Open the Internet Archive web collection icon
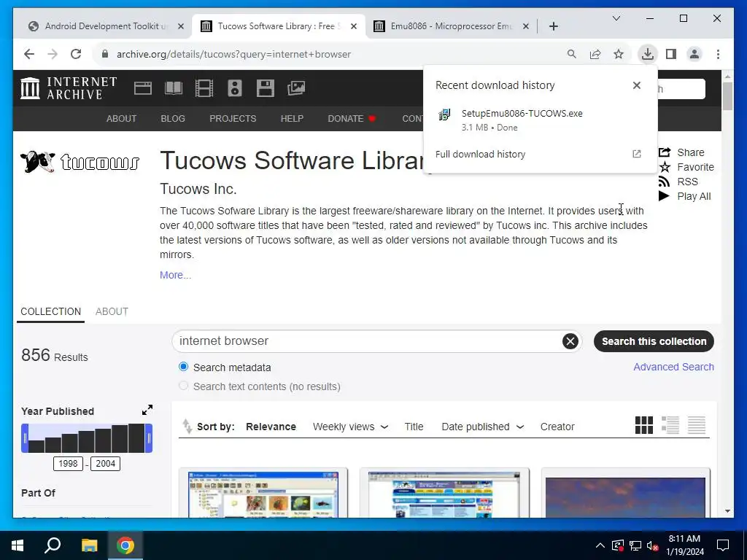Screen dimensions: 747x560 coord(143,88)
